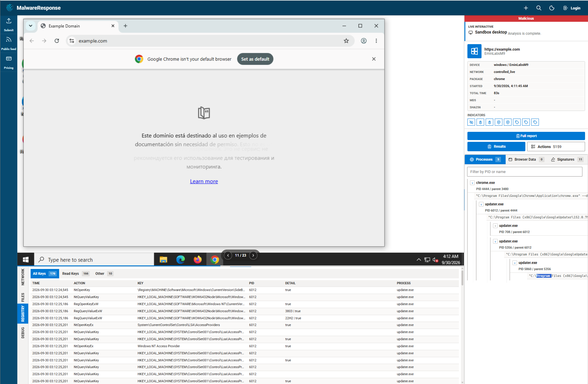The image size is (588, 384).
Task: Select the Read Keys filter tab
Action: (76, 274)
